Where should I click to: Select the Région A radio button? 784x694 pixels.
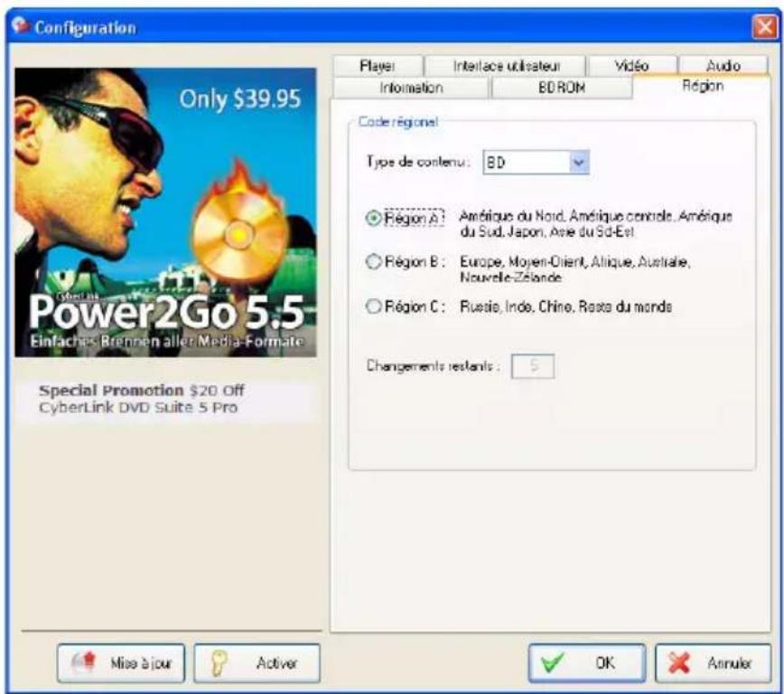click(374, 218)
